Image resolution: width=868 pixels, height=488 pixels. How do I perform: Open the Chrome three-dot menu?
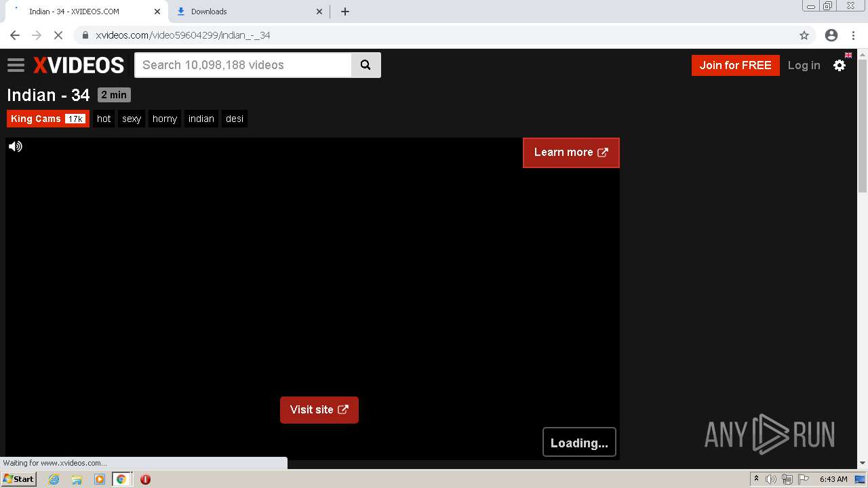[853, 35]
